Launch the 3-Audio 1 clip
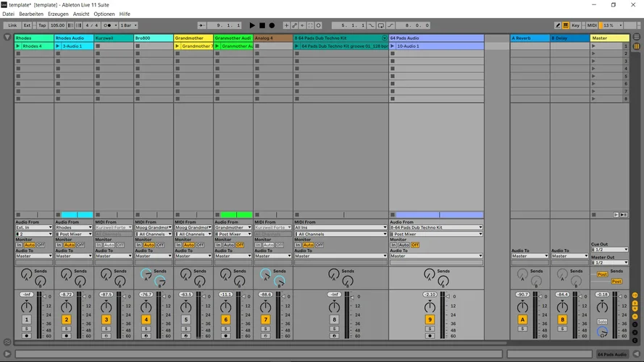This screenshot has width=644, height=362. tap(58, 46)
